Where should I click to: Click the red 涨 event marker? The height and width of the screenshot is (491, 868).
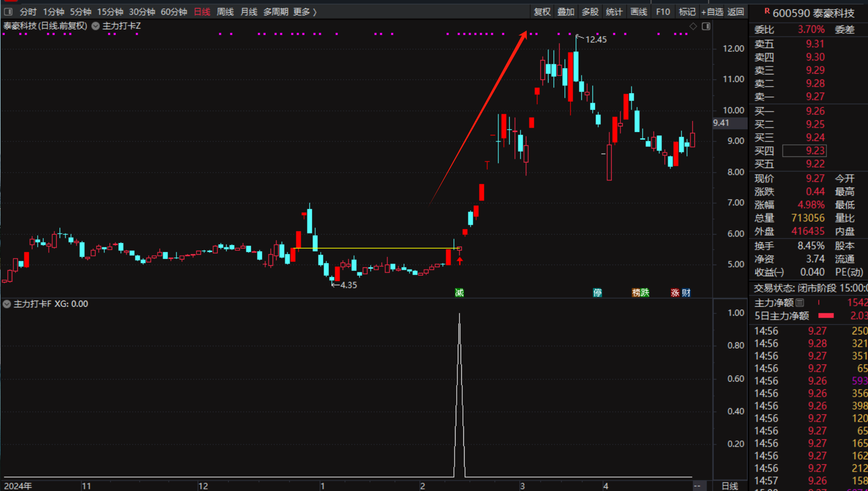(675, 292)
